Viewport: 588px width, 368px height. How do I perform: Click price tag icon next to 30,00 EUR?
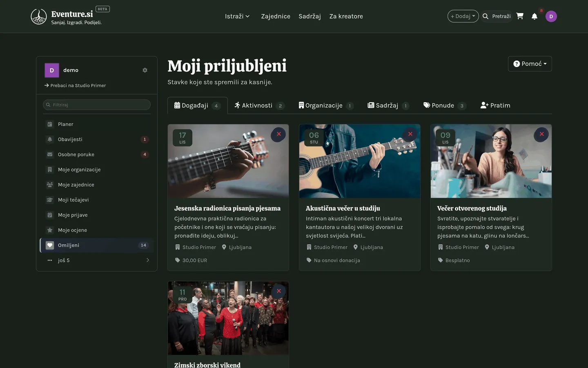tap(178, 260)
